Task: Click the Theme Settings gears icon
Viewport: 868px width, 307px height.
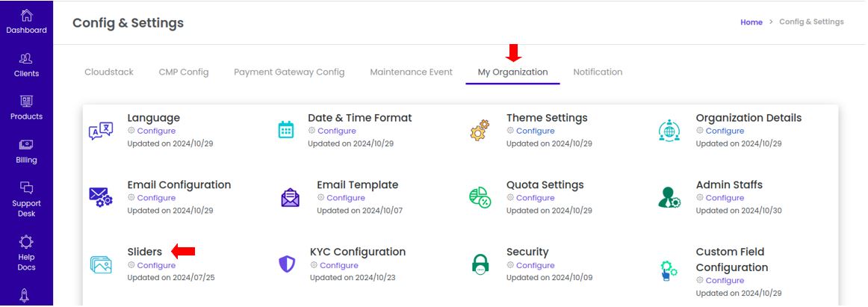Action: (480, 131)
